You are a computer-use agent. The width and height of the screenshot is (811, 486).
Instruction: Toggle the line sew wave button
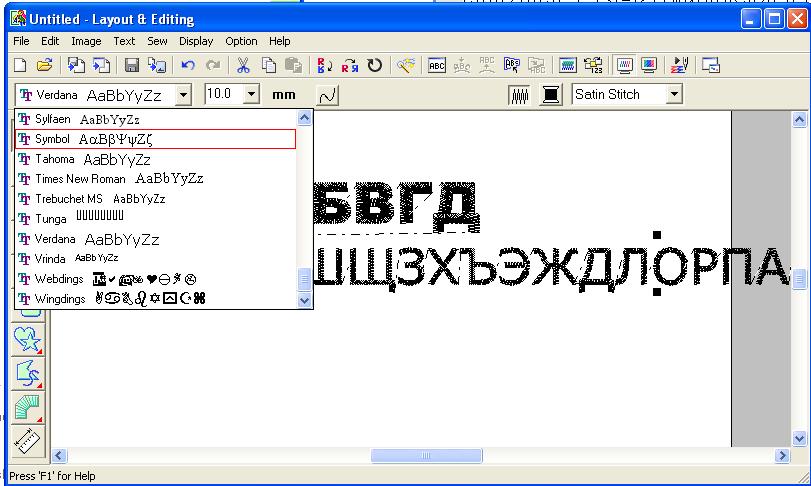327,95
